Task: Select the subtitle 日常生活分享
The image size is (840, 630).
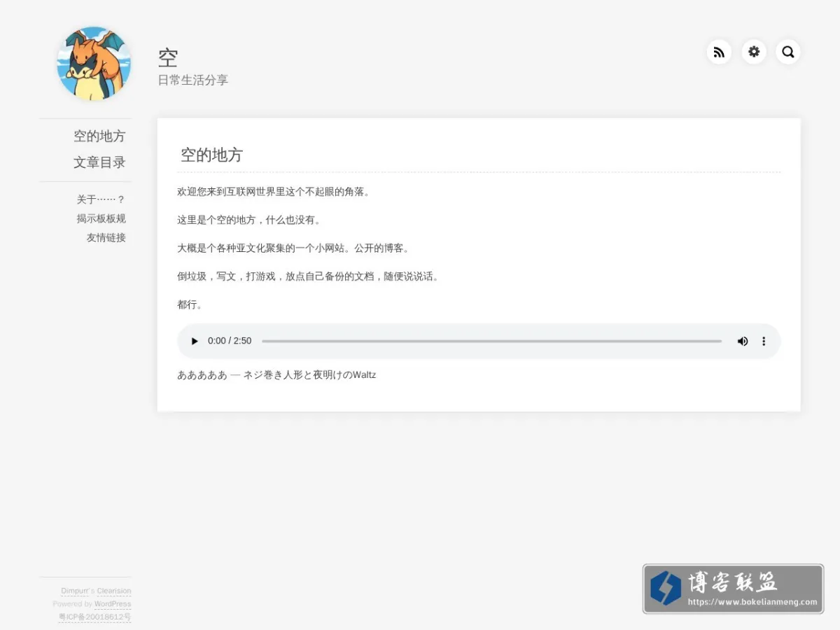Action: pyautogui.click(x=193, y=80)
